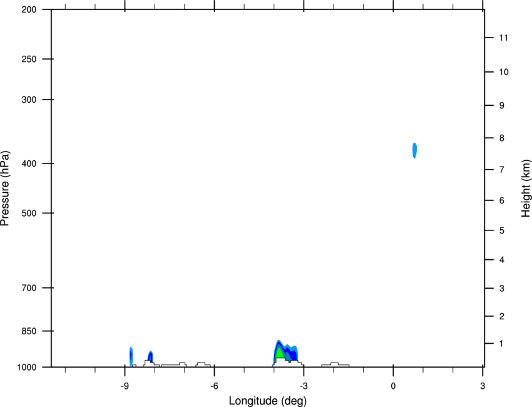
Task: Click the 400 pressure tick label
Action: tap(29, 163)
